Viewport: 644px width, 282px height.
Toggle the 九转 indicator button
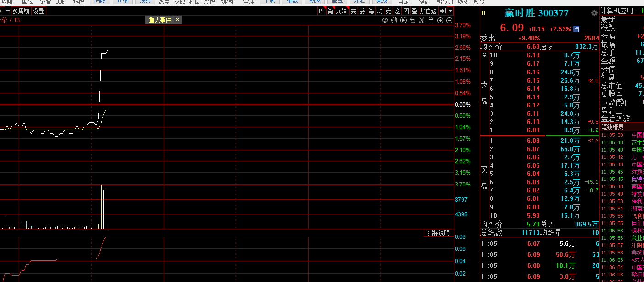coord(341,11)
